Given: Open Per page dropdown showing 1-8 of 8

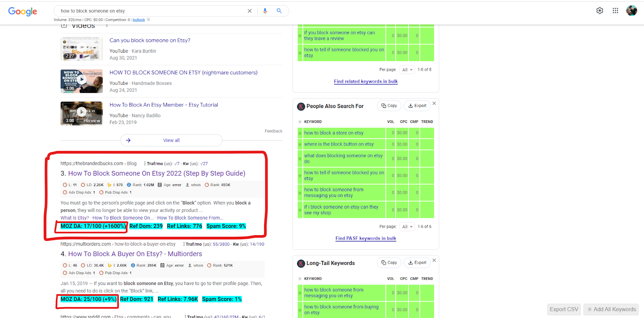Looking at the screenshot, I should point(407,70).
